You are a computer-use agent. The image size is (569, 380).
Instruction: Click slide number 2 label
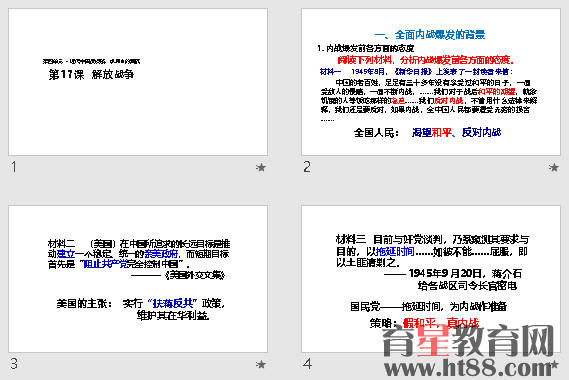(x=307, y=167)
